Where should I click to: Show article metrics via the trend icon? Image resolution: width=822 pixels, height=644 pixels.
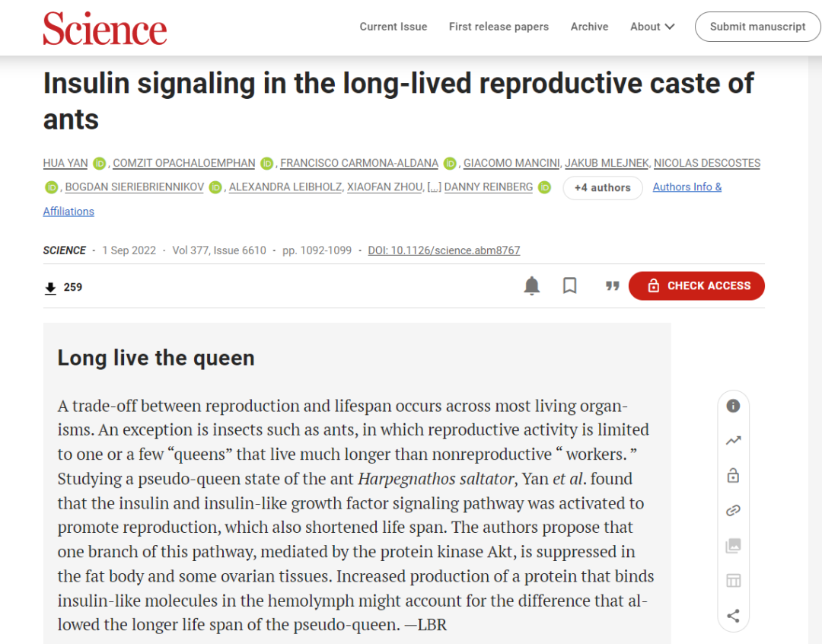pos(733,441)
